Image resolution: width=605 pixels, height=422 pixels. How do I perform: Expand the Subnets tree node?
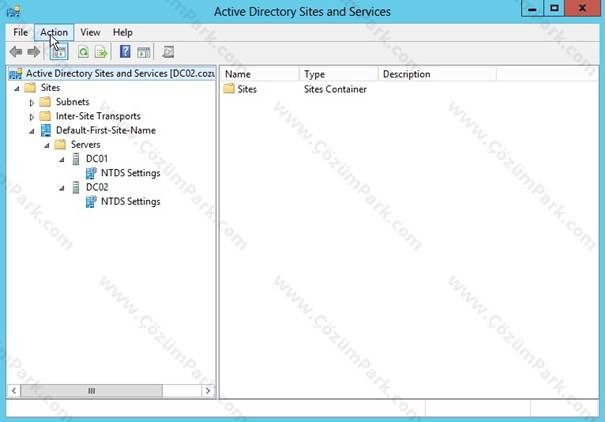point(32,103)
